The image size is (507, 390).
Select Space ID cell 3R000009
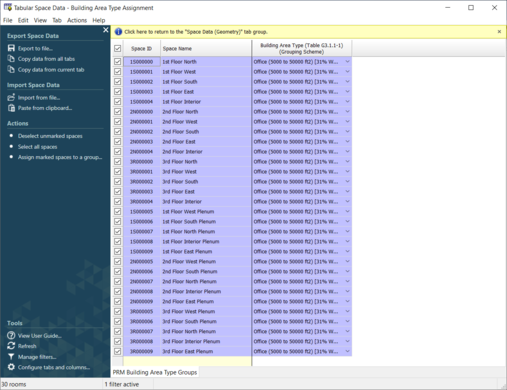point(142,352)
